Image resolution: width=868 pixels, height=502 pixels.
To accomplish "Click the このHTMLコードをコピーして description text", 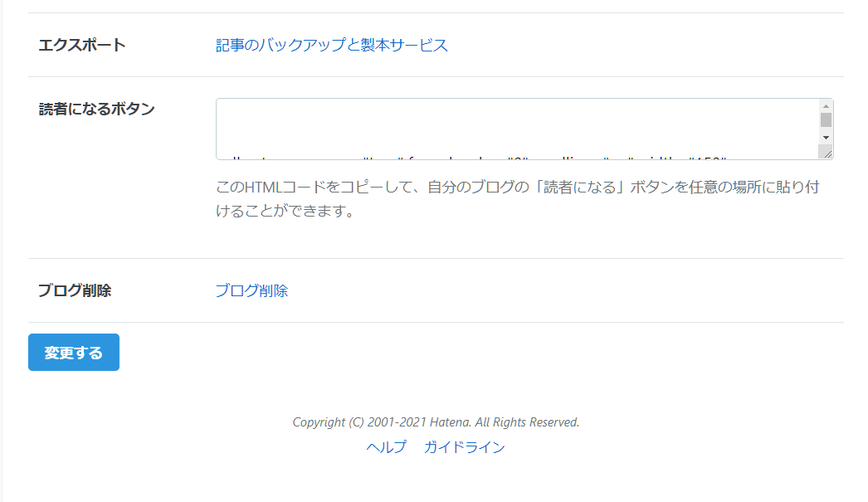I will click(x=518, y=198).
